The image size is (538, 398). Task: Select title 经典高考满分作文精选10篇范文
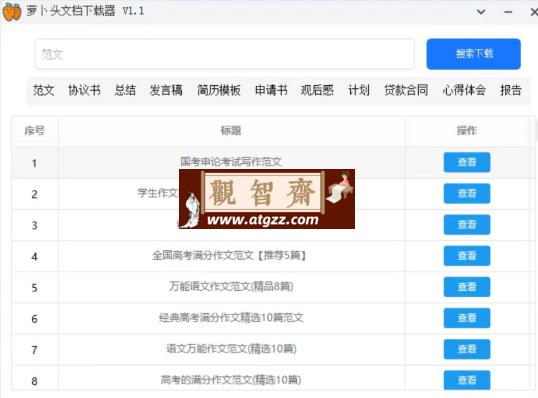pyautogui.click(x=231, y=317)
